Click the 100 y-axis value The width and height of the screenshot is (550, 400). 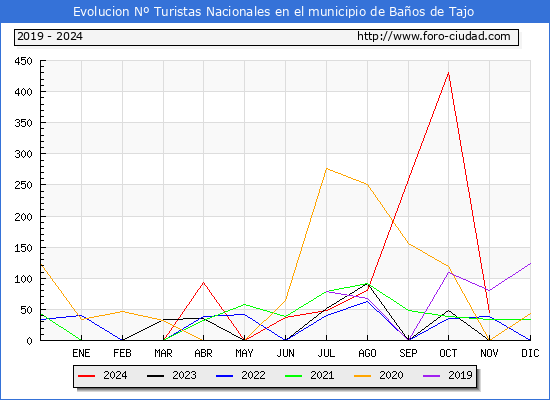pos(23,279)
